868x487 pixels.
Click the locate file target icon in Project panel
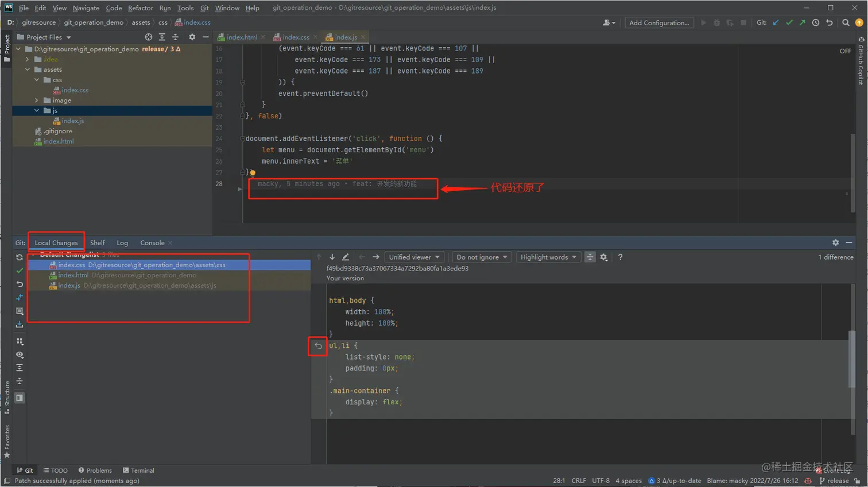pyautogui.click(x=149, y=37)
